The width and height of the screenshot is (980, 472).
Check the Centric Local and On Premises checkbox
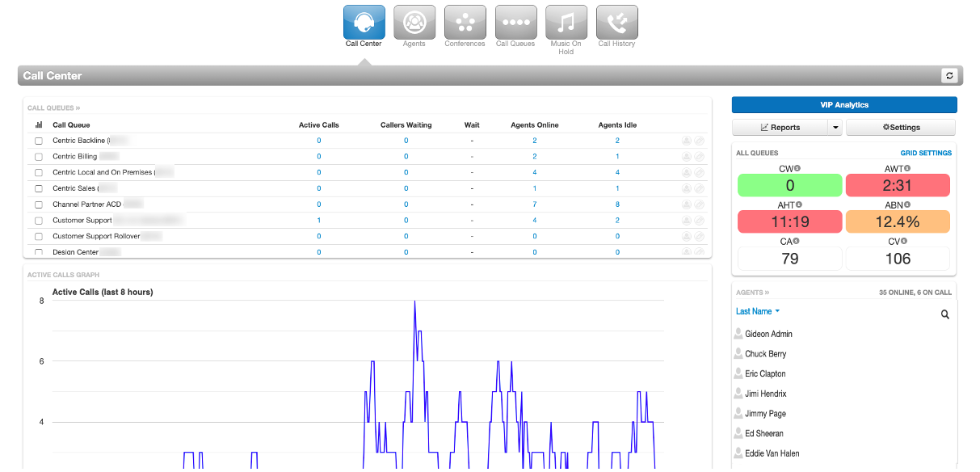[x=39, y=173]
